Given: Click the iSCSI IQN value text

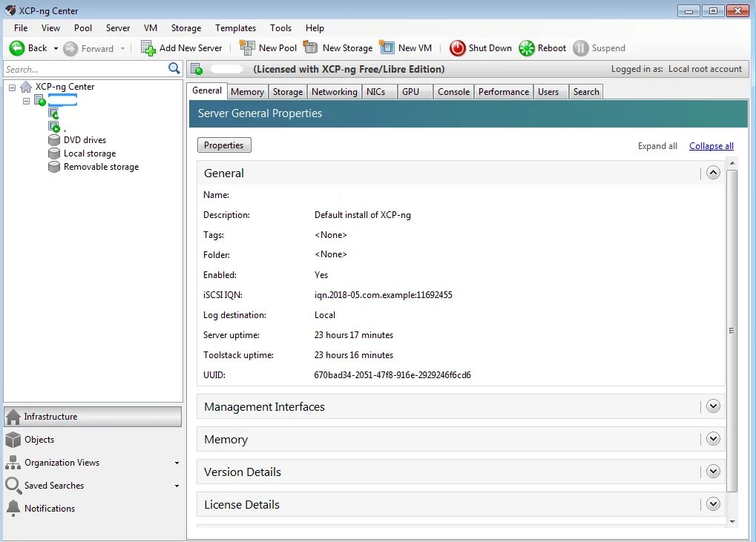Looking at the screenshot, I should pyautogui.click(x=384, y=295).
